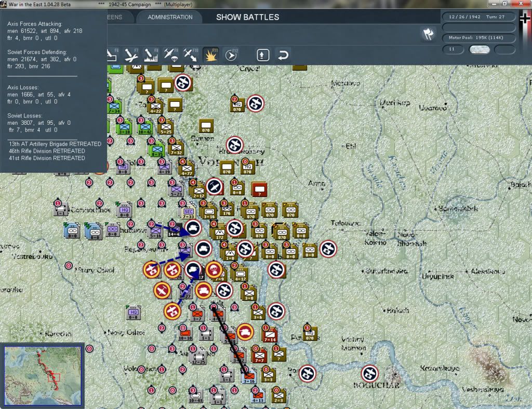532x409 pixels.
Task: Select the 1=1 unit beside Gorshechnoe
Action: click(61, 209)
